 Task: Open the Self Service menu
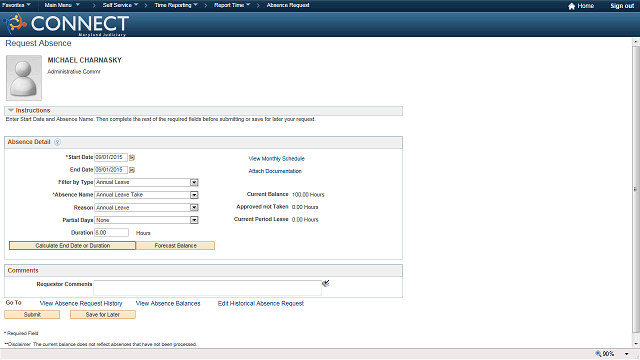120,5
